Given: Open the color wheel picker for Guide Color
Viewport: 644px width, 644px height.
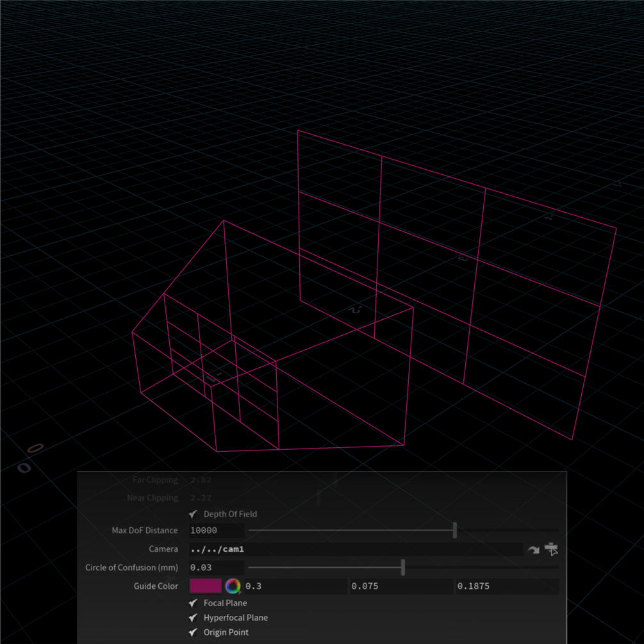Looking at the screenshot, I should [233, 586].
